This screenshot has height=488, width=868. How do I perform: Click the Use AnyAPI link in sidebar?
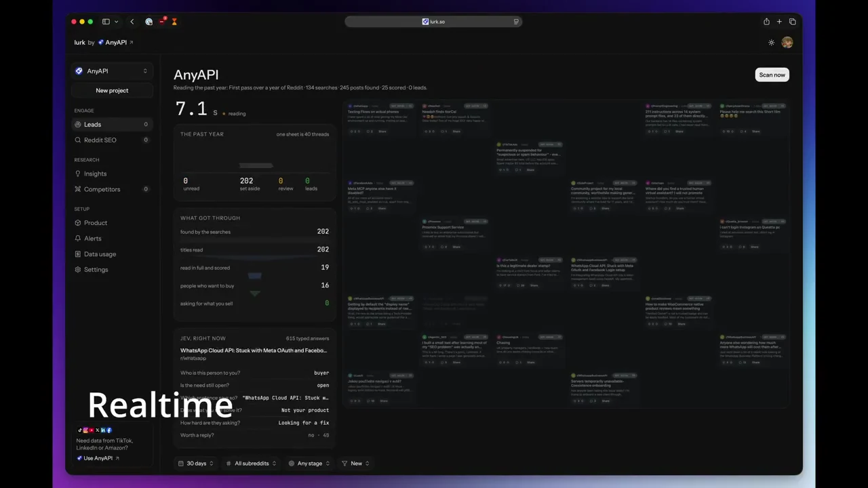(98, 458)
